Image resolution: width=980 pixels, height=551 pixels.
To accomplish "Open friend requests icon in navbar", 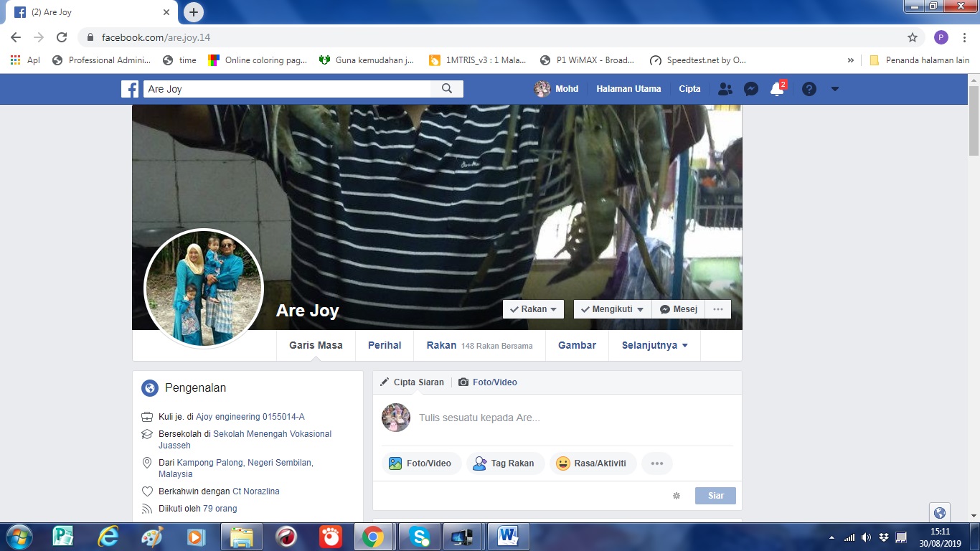I will (725, 89).
